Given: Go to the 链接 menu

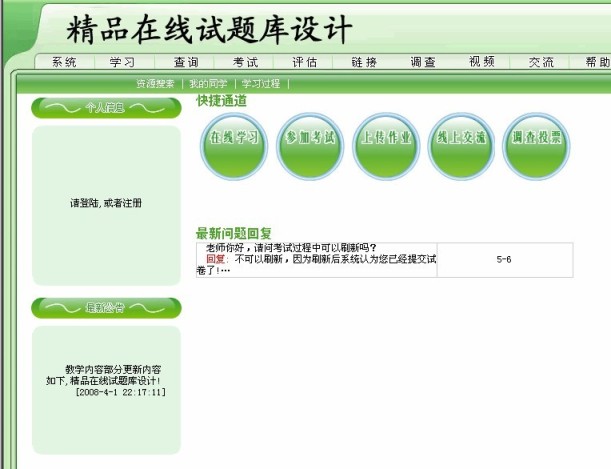Looking at the screenshot, I should pos(364,62).
